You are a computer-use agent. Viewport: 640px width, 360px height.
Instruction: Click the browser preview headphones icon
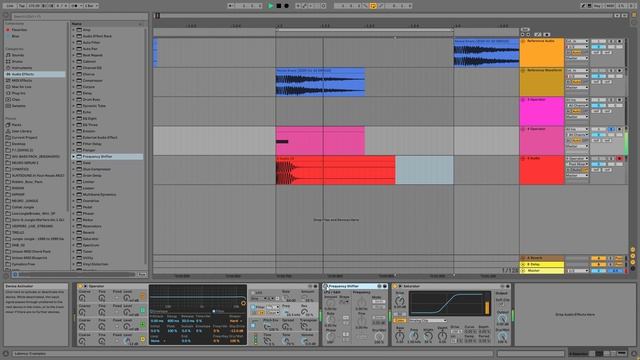point(15,274)
